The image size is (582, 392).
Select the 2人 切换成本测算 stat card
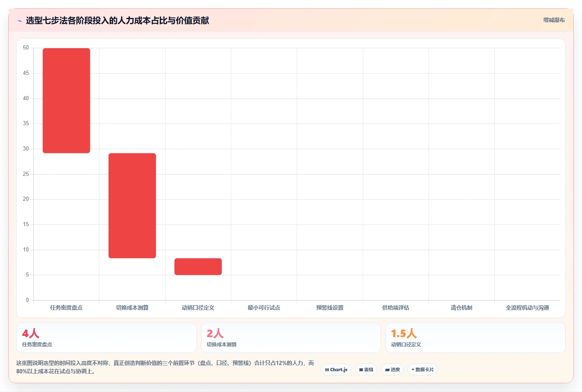291,338
